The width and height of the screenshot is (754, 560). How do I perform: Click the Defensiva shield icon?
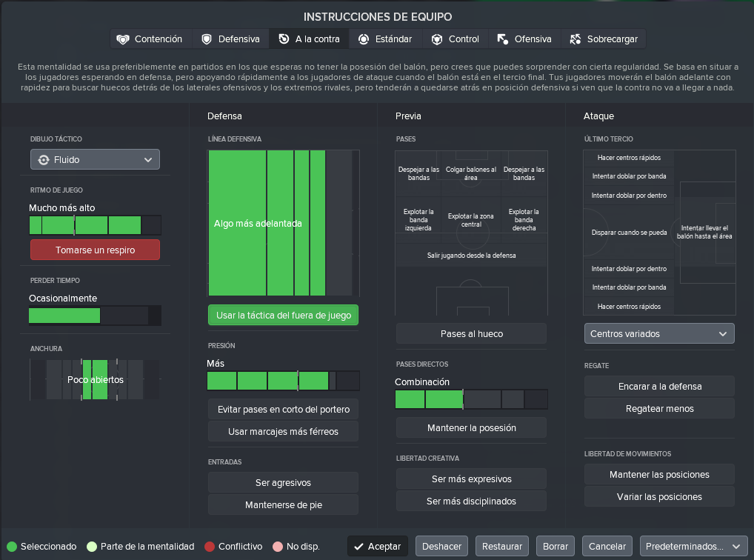(207, 39)
